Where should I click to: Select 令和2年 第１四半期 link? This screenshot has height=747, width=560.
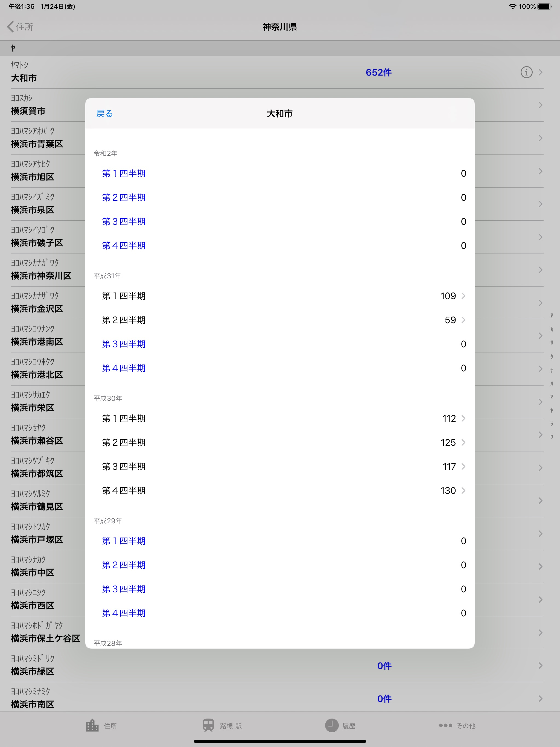click(x=124, y=174)
